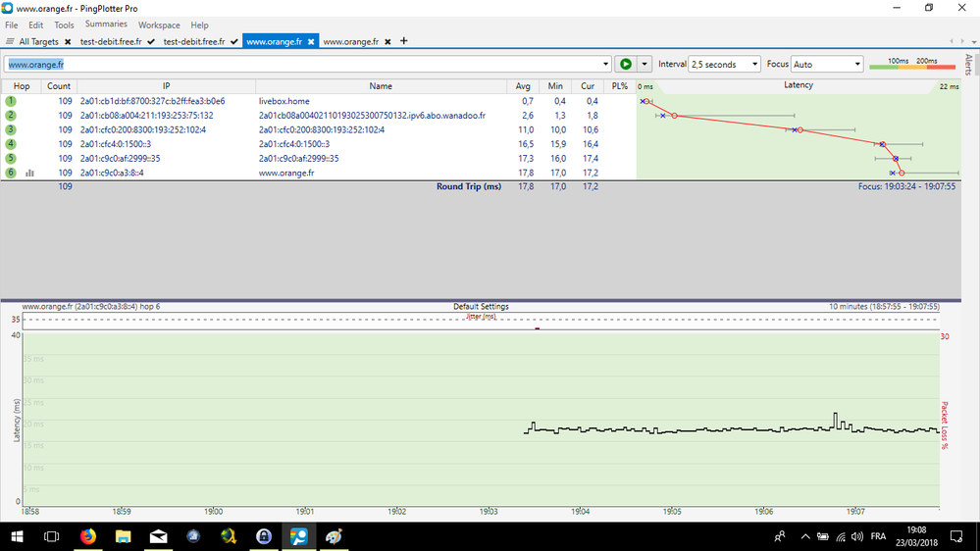This screenshot has width=980, height=551.
Task: Select hop 3 green circle
Action: coord(11,129)
